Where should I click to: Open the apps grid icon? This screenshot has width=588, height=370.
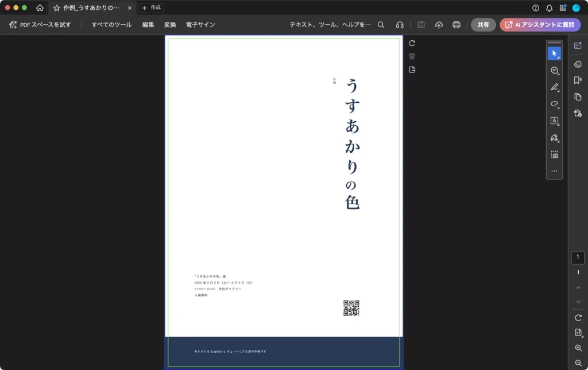[563, 8]
